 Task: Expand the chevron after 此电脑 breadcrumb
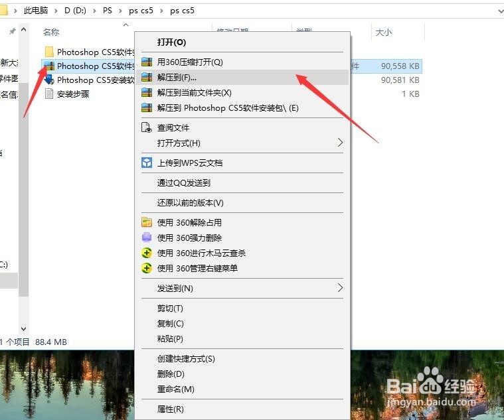(56, 11)
